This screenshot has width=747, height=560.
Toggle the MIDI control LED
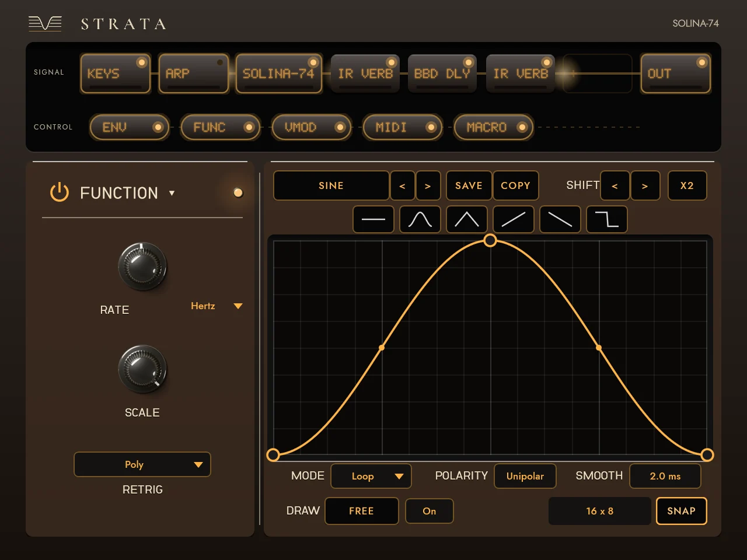coord(431,127)
